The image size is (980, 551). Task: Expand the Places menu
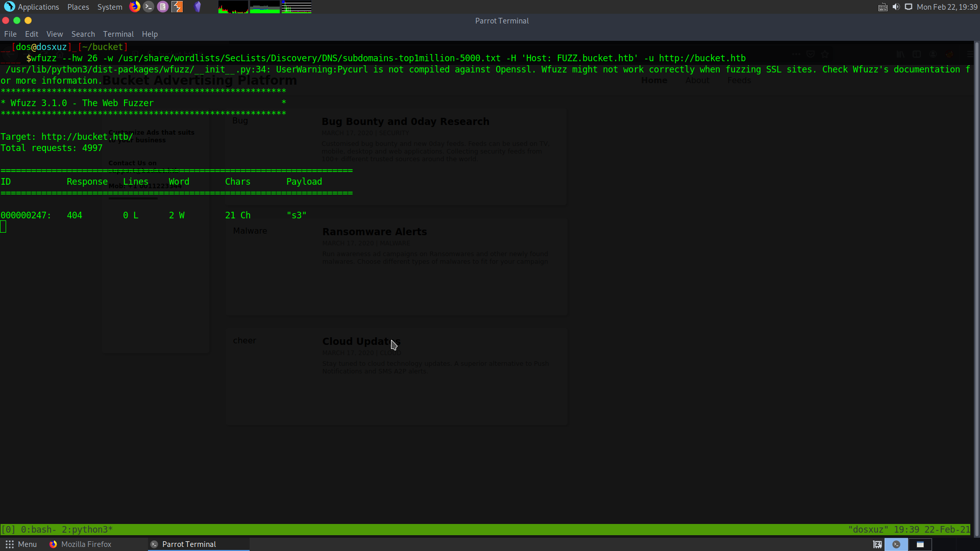click(x=78, y=7)
